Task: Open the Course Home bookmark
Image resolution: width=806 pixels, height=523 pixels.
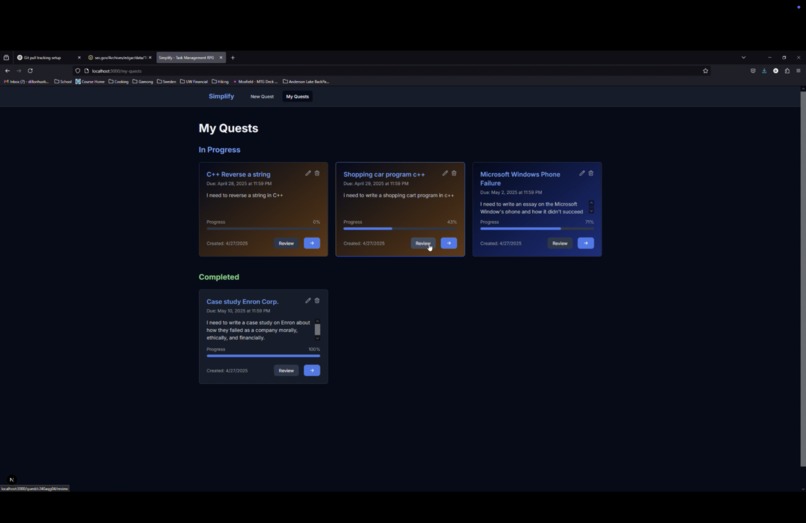Action: tap(90, 81)
